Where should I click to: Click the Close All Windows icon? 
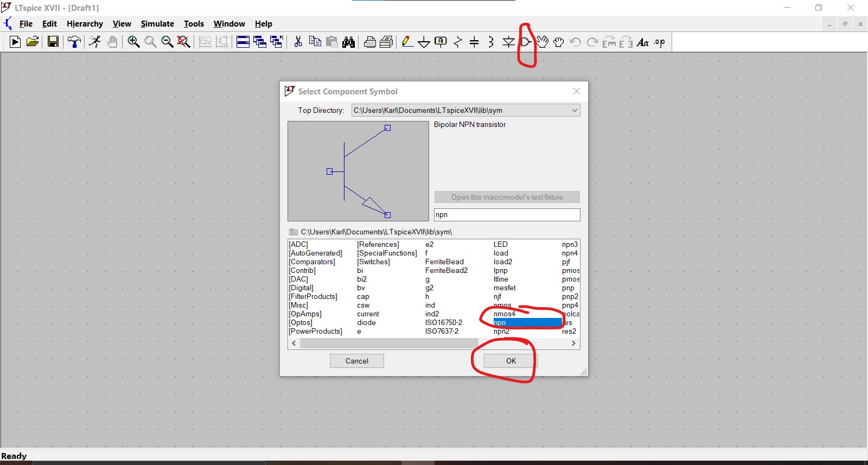point(277,42)
